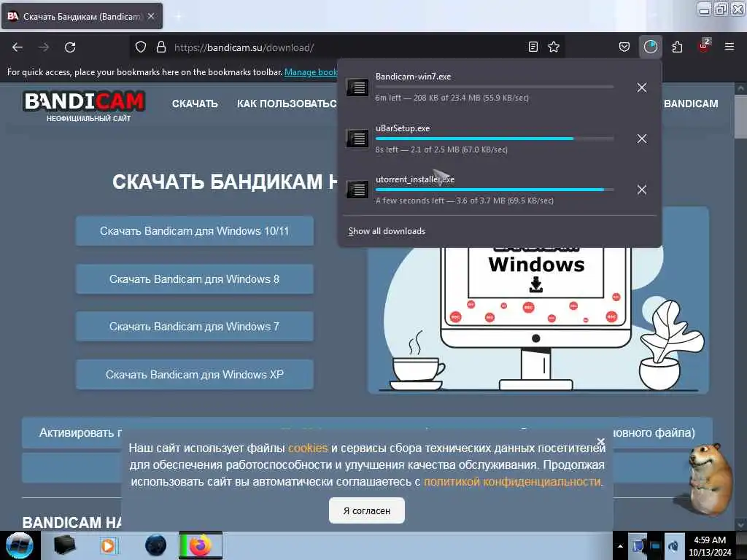747x560 pixels.
Task: Click Bandicam-win7.exe download progress bar
Action: [495, 87]
